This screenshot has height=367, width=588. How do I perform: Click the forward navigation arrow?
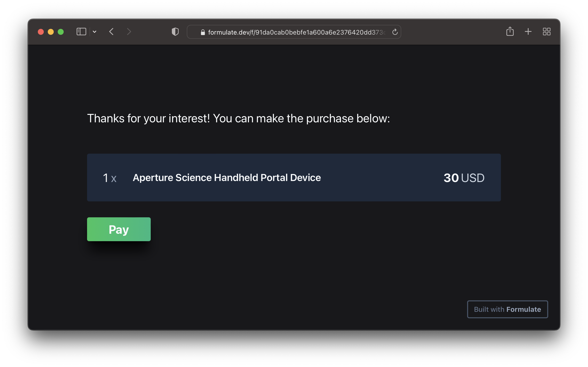[x=129, y=32]
